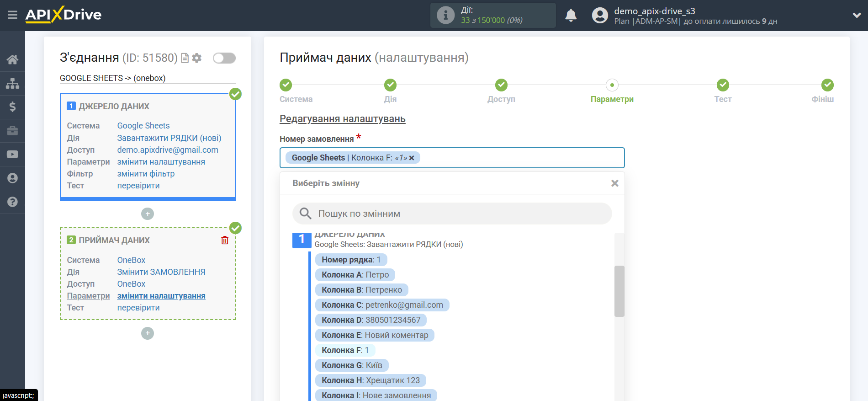Collapse the source group number 1 badge
This screenshot has width=868, height=401.
302,241
